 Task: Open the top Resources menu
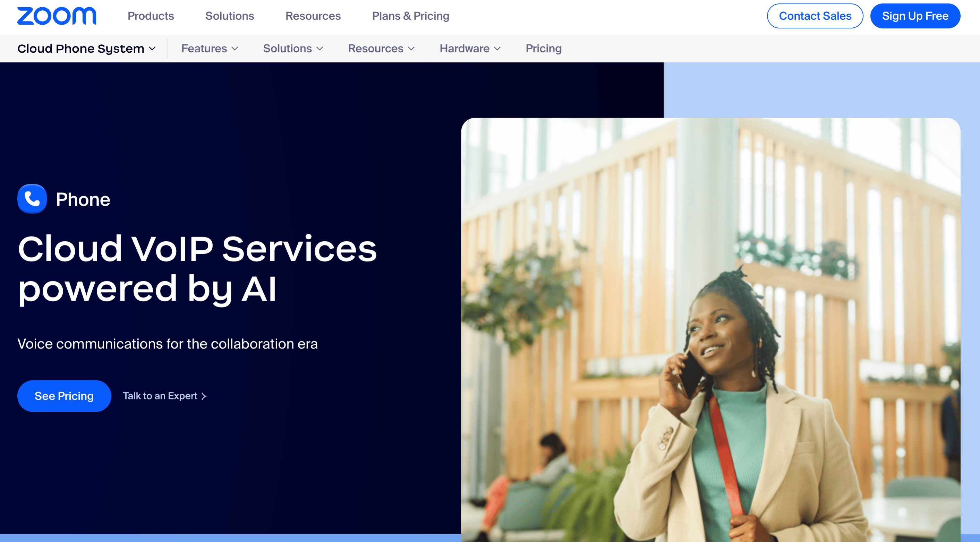coord(313,16)
